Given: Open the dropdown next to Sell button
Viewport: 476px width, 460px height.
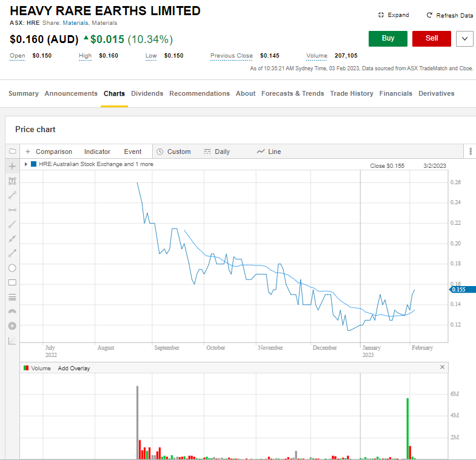Looking at the screenshot, I should [x=464, y=39].
